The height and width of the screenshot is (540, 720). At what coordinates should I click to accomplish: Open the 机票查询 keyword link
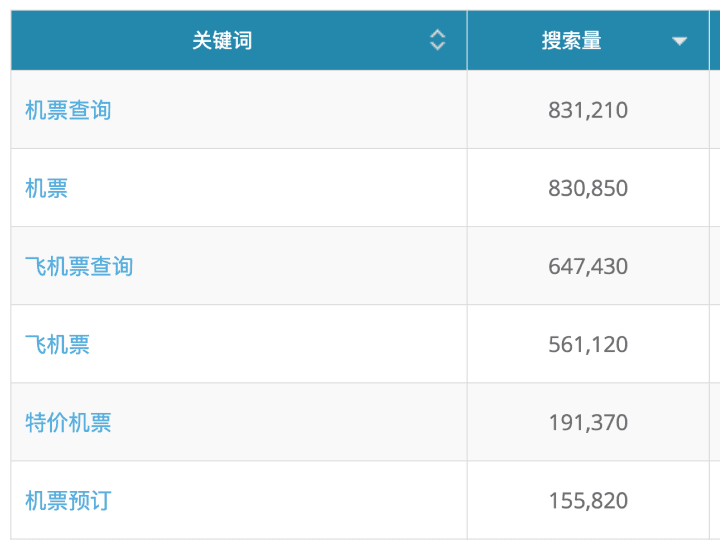coord(68,110)
